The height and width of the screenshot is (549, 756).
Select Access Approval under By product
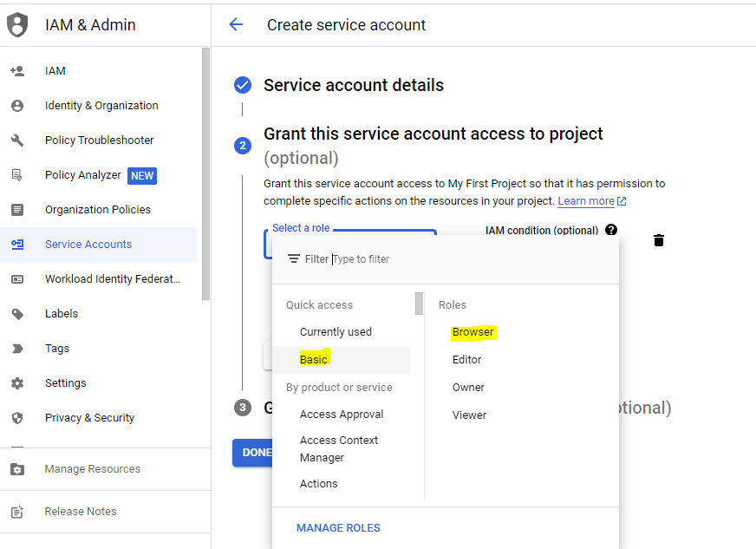point(342,415)
